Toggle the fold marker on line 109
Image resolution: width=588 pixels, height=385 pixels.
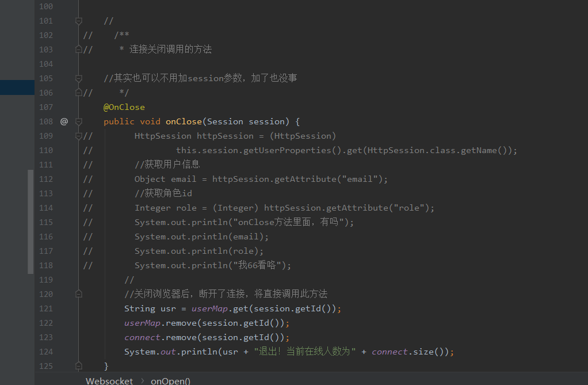tap(79, 136)
